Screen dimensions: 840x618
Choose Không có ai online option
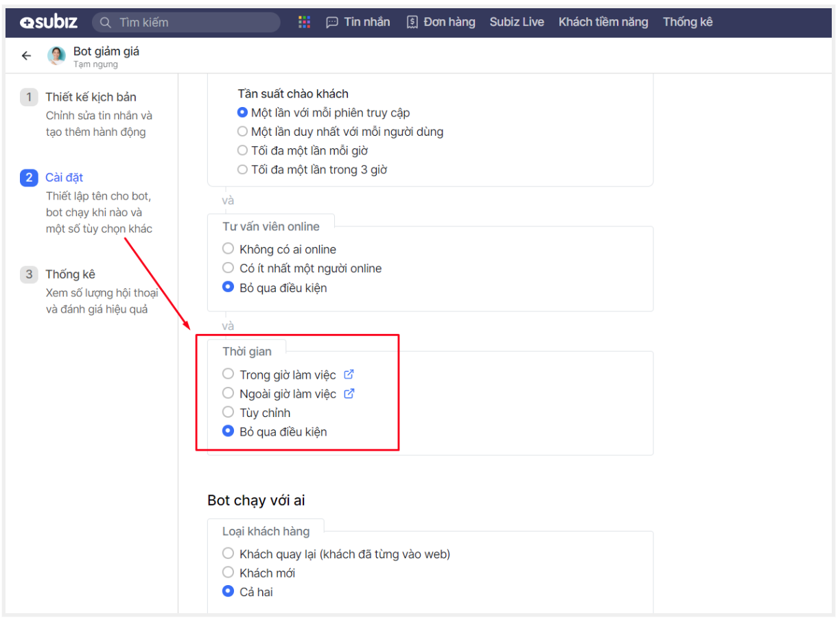pyautogui.click(x=229, y=249)
